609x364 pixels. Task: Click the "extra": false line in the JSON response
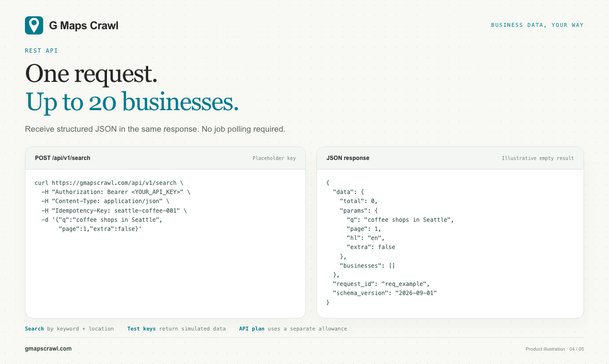(x=371, y=247)
